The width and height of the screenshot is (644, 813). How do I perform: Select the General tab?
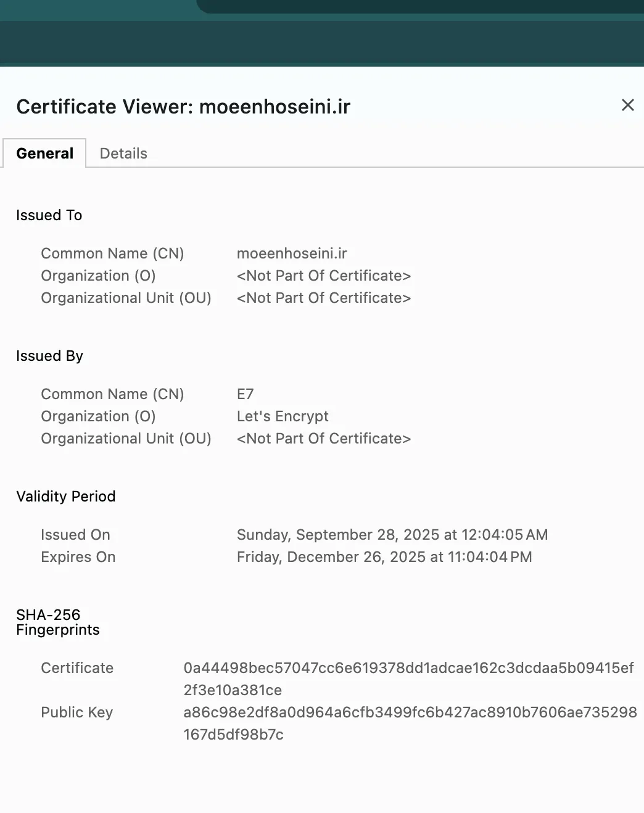[x=44, y=153]
